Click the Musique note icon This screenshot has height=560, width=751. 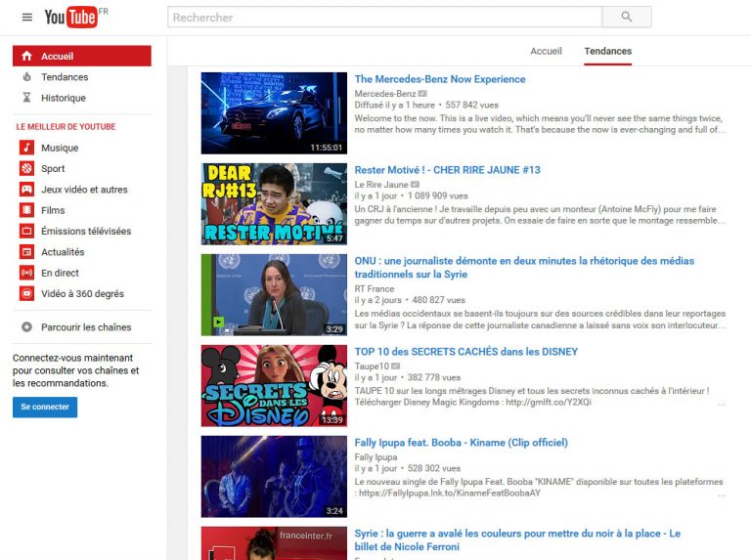(26, 148)
